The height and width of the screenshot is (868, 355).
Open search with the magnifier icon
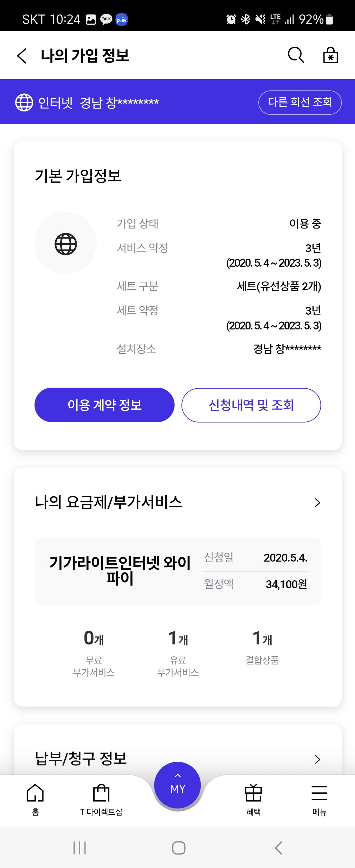coord(296,55)
